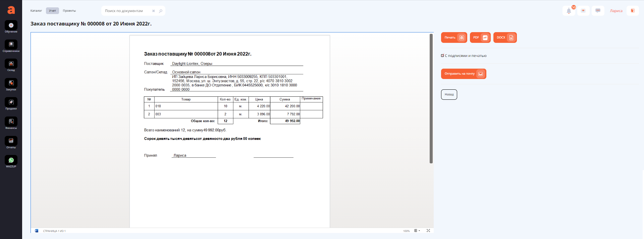Click the Печать button

pyautogui.click(x=454, y=37)
